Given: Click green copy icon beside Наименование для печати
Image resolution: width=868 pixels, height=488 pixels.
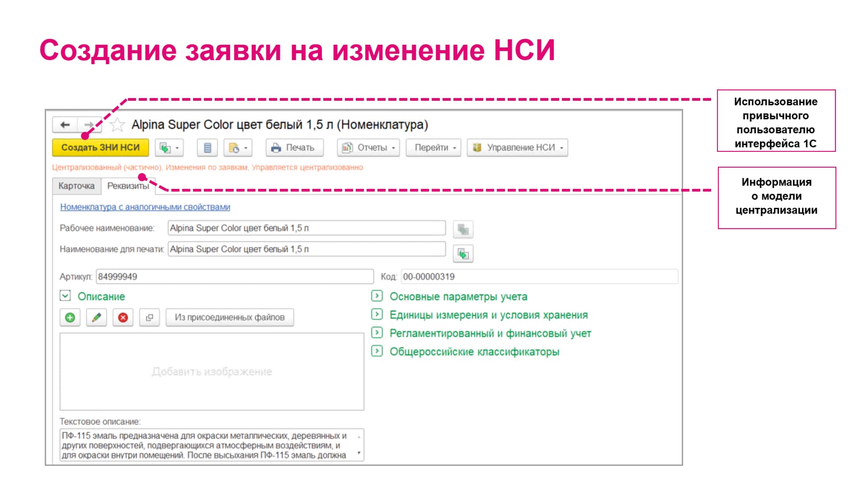Looking at the screenshot, I should coord(463,254).
